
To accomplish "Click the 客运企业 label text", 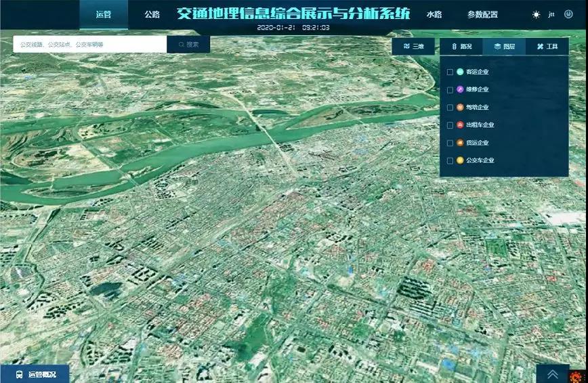I will click(x=478, y=72).
